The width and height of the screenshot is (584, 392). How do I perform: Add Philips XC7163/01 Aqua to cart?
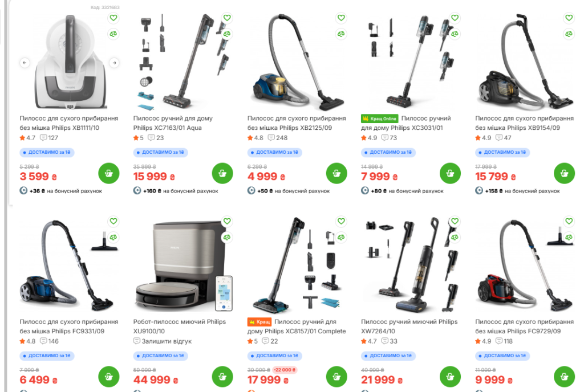222,173
